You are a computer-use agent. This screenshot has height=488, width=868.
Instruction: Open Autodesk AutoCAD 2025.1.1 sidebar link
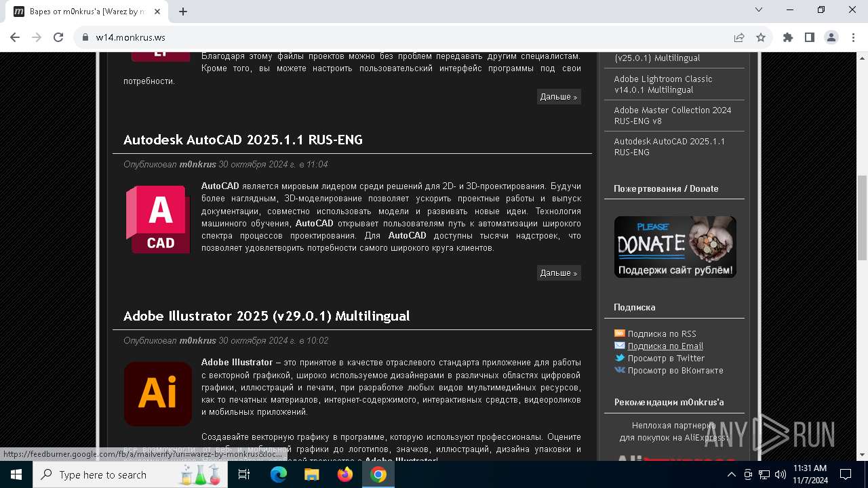tap(669, 146)
